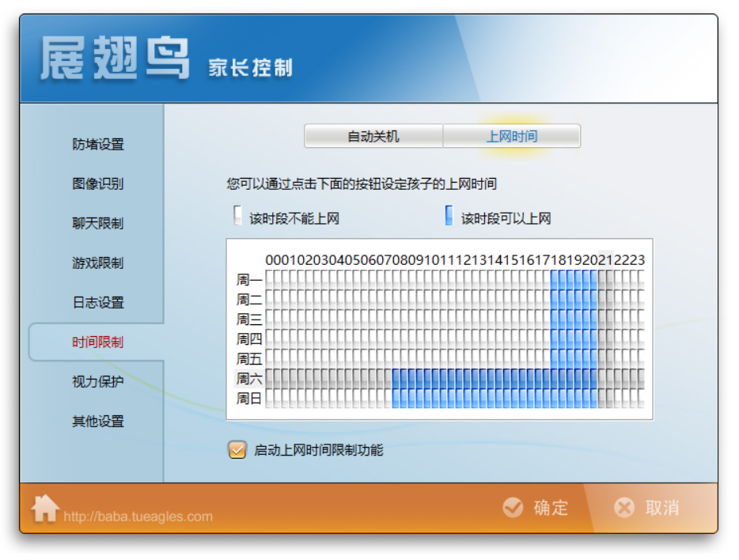Screen dimensions: 739x560
Task: Click the 周三 row label
Action: [x=249, y=320]
